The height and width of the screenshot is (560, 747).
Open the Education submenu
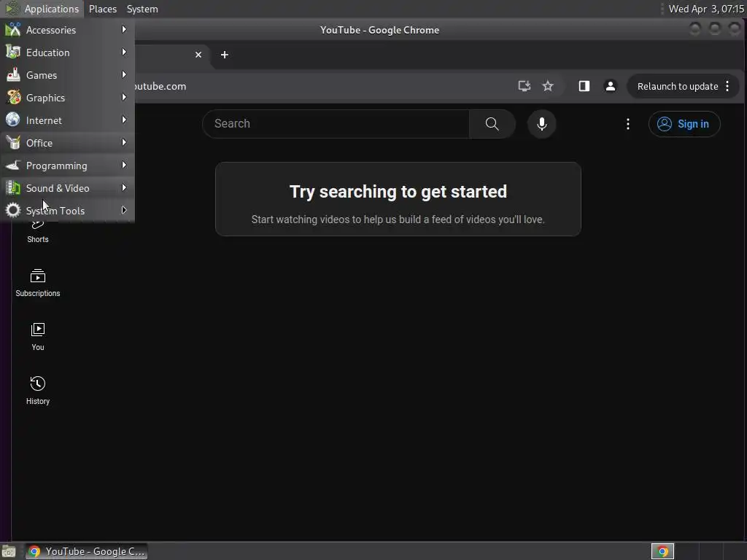[67, 52]
